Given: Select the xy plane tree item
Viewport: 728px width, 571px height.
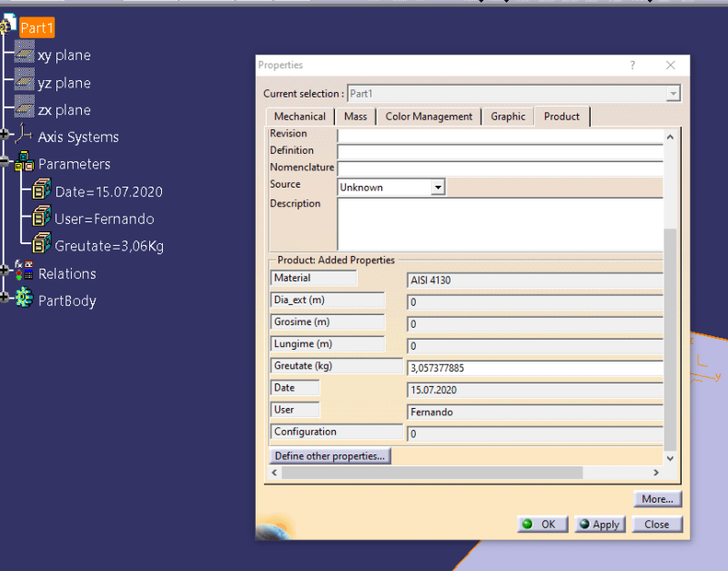Looking at the screenshot, I should coord(64,56).
